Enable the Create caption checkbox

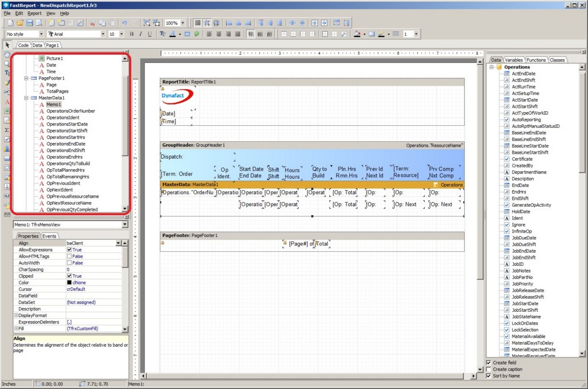[x=488, y=370]
